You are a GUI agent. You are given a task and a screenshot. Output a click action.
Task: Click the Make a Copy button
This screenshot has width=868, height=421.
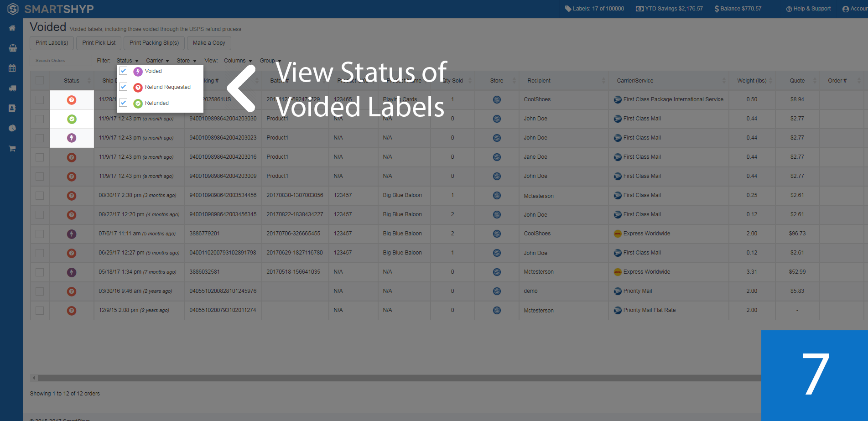[209, 43]
